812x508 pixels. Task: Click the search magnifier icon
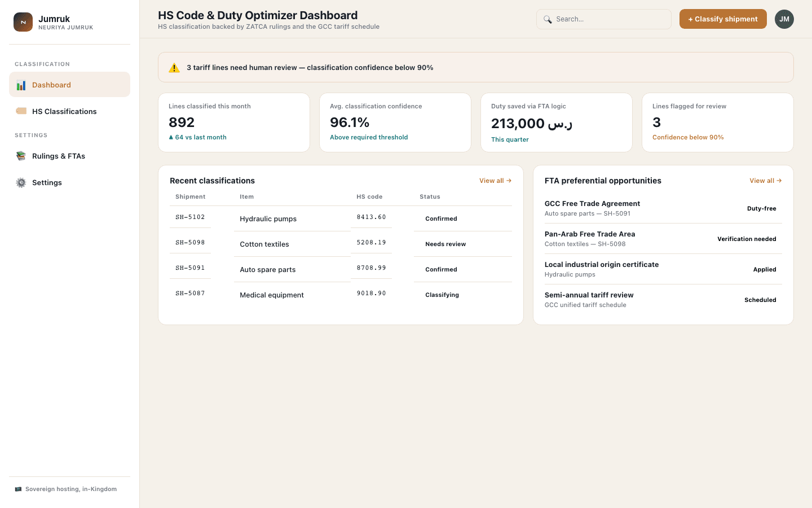548,19
